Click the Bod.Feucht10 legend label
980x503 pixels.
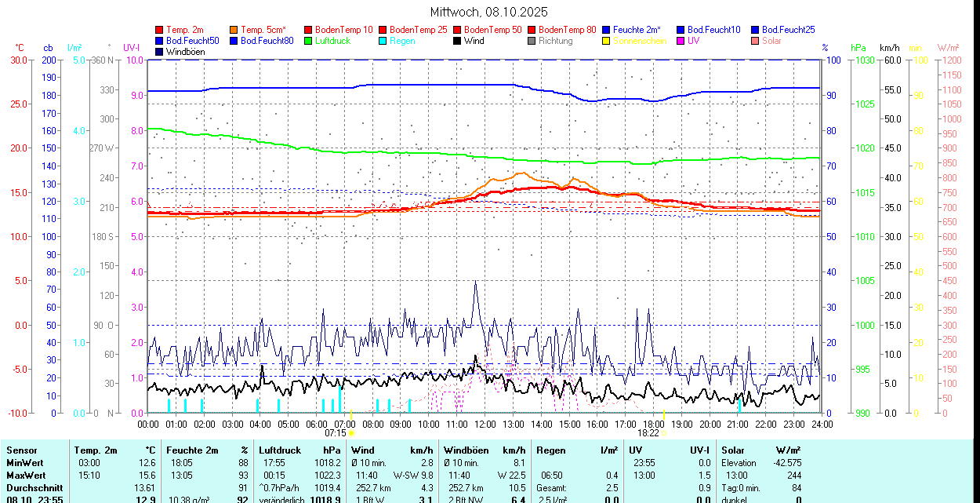pos(713,30)
